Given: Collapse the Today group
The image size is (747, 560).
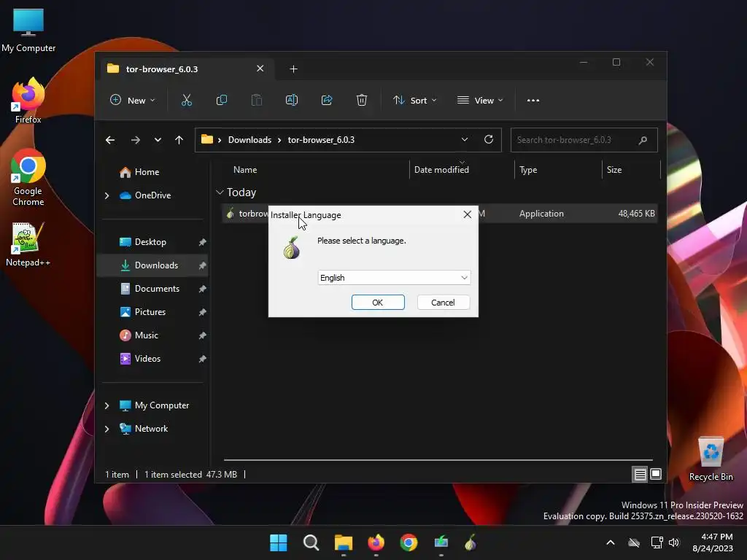Looking at the screenshot, I should [x=220, y=192].
